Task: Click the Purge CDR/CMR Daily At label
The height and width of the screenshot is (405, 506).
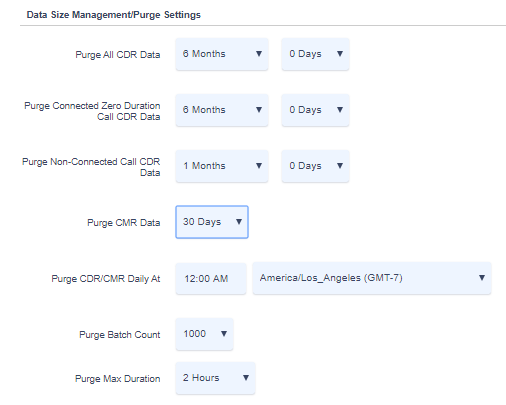Action: (106, 279)
